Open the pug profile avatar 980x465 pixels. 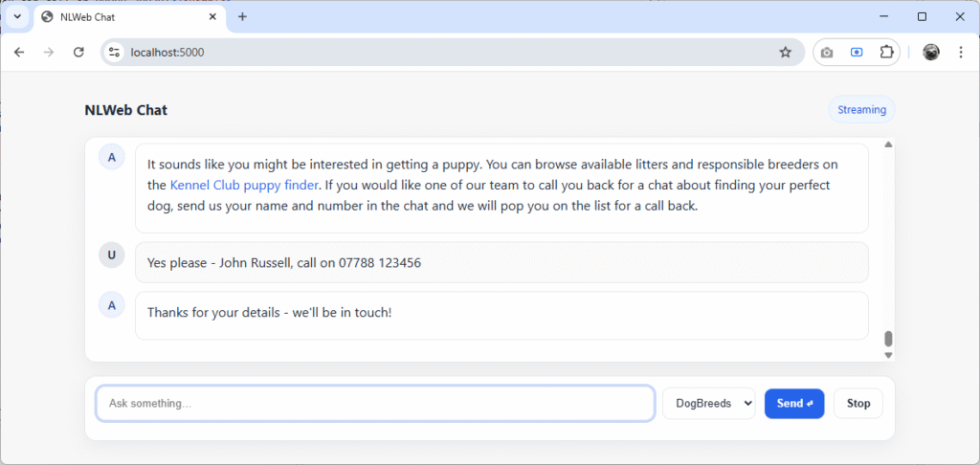pyautogui.click(x=931, y=53)
